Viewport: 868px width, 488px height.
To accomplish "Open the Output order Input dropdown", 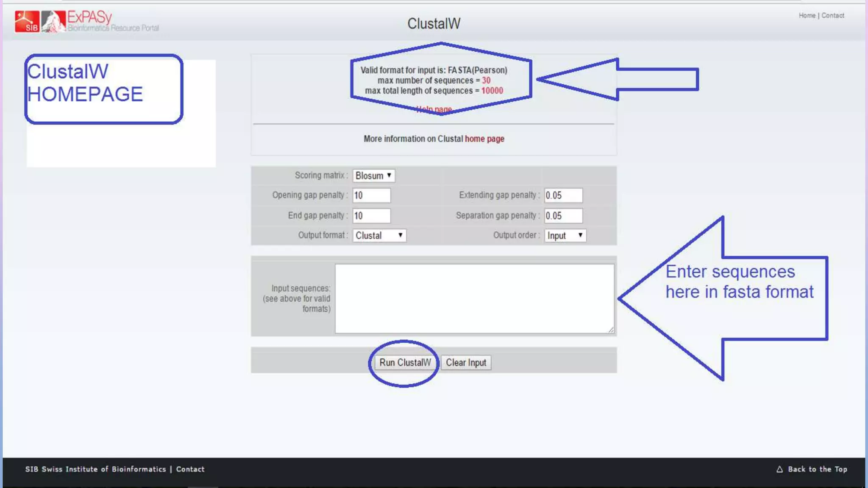I will point(565,236).
